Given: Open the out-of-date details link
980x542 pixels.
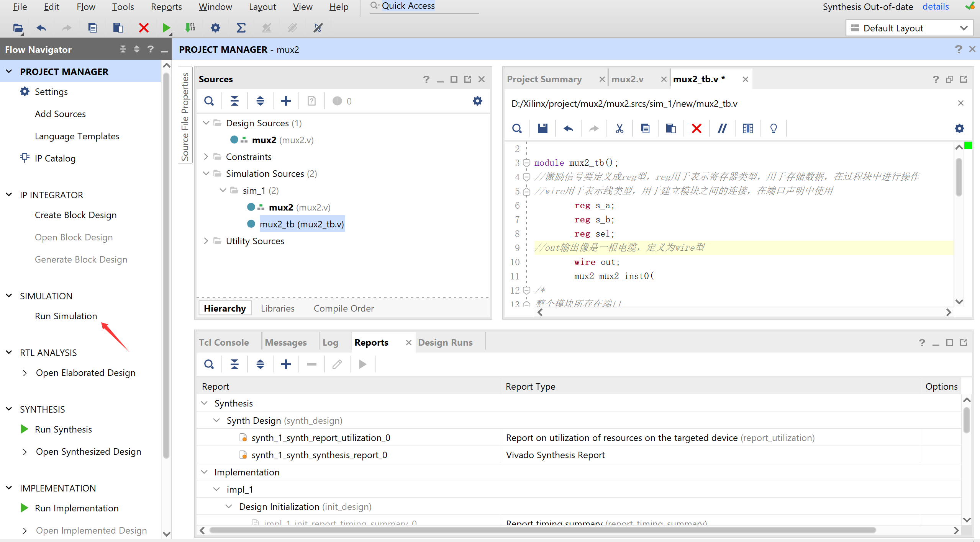Looking at the screenshot, I should coord(935,7).
